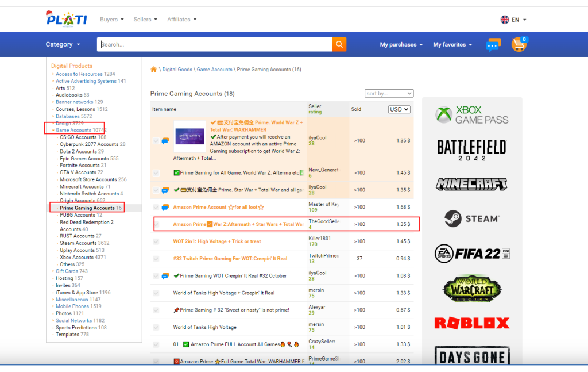Check the box next to World of Tanks High Voltage
This screenshot has width=588, height=372.
point(156,328)
